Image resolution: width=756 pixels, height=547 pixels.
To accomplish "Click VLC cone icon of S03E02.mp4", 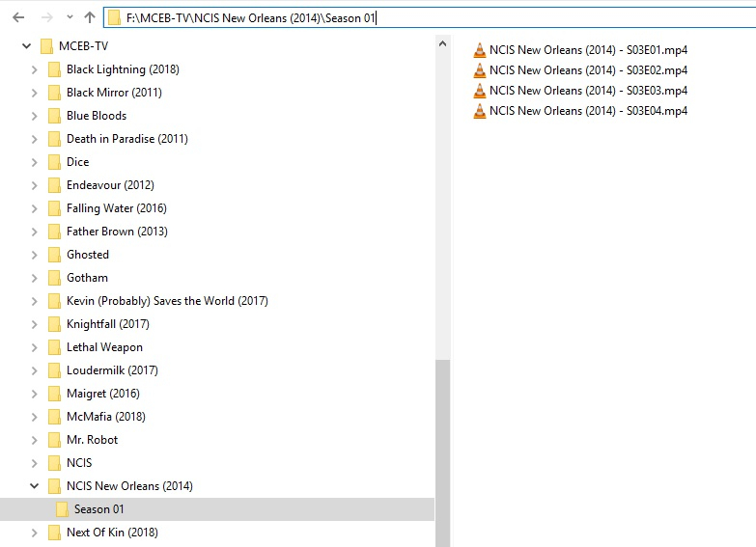I will click(479, 70).
